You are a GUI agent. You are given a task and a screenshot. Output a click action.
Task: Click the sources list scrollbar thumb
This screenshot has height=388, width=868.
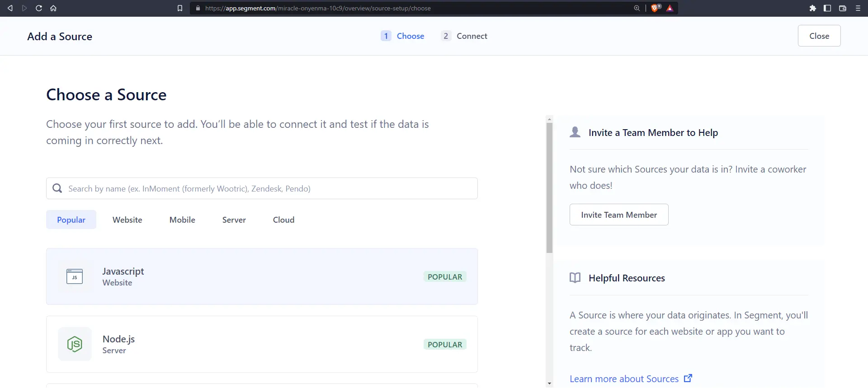click(x=549, y=187)
